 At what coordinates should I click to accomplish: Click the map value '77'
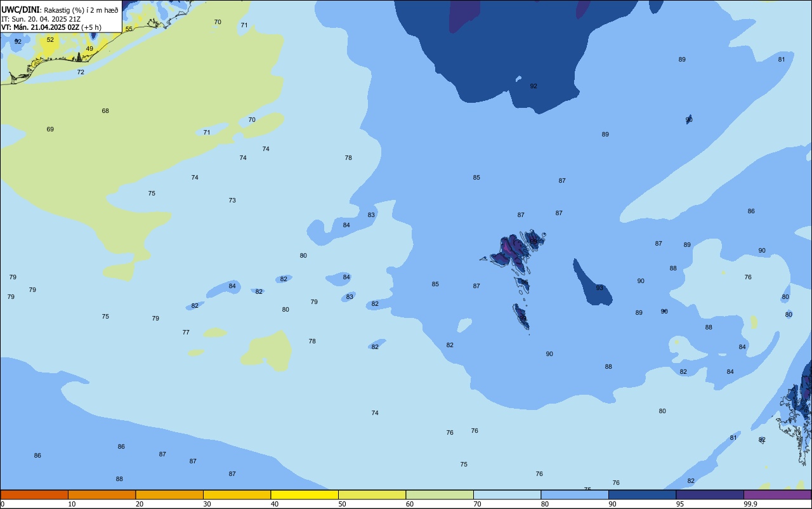[186, 333]
